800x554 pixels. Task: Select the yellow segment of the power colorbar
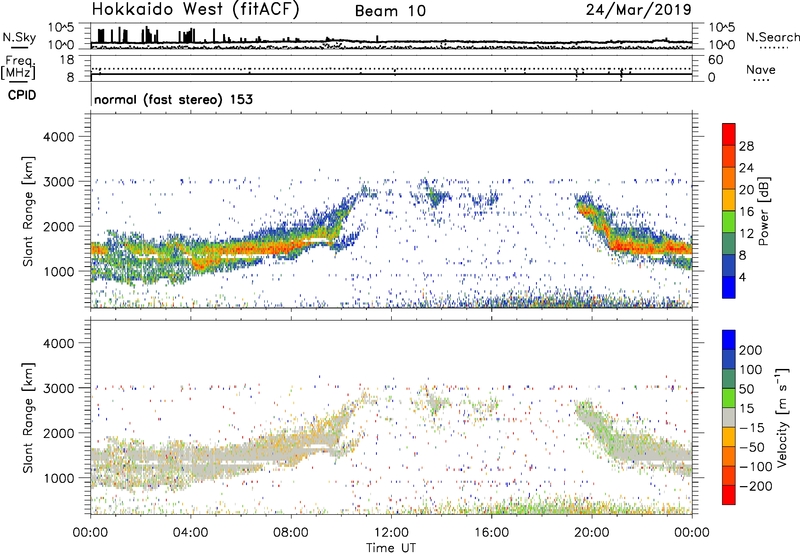(729, 199)
